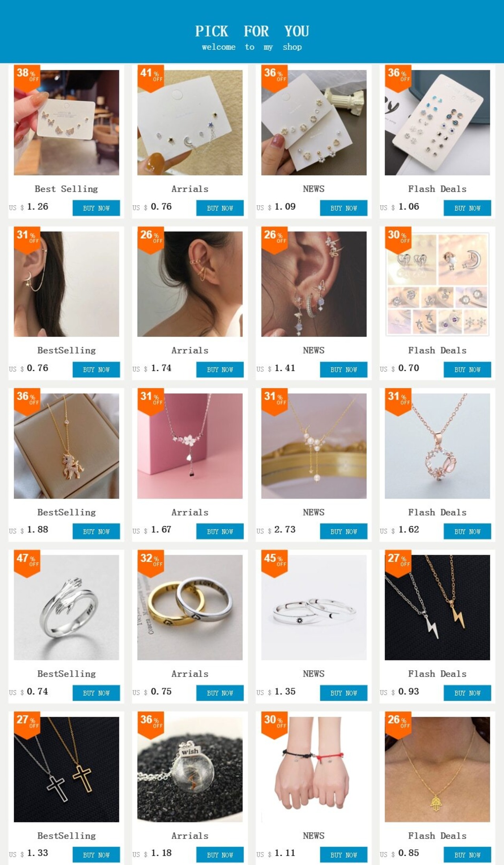View the hamsa hand gold necklace image
The width and height of the screenshot is (504, 865).
pos(437,769)
